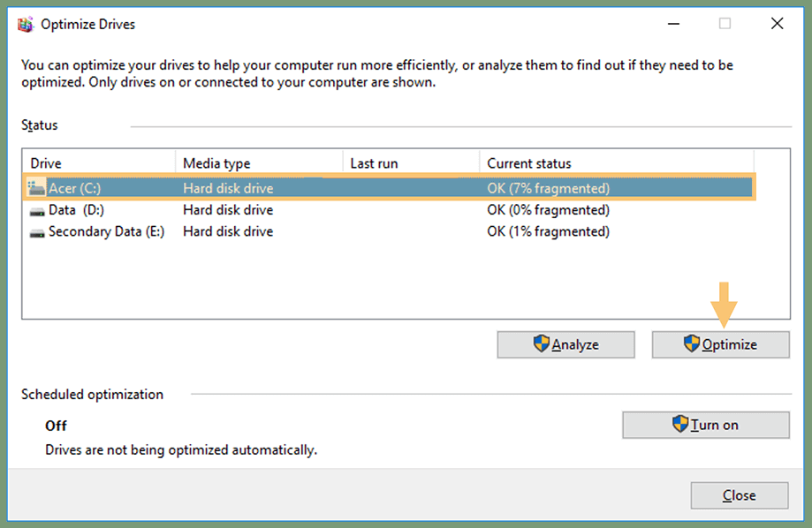The image size is (812, 528).
Task: Turn on scheduled optimization
Action: (706, 425)
